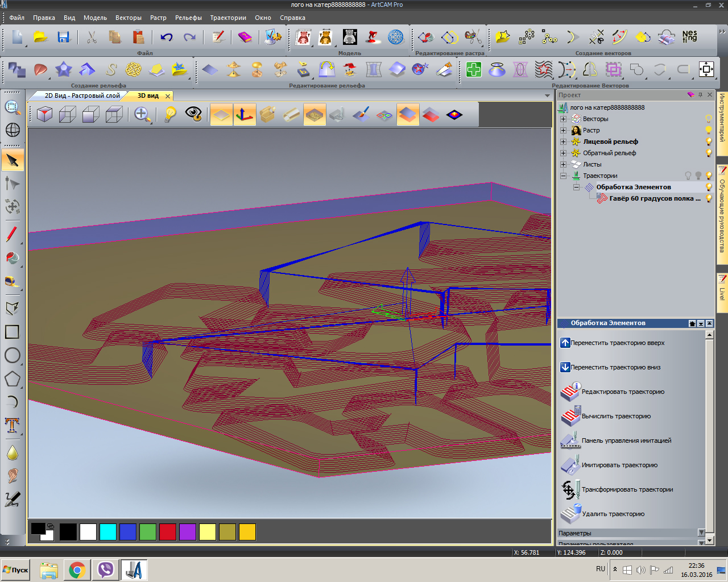Click the Save file icon
This screenshot has width=728, height=582.
coord(63,38)
